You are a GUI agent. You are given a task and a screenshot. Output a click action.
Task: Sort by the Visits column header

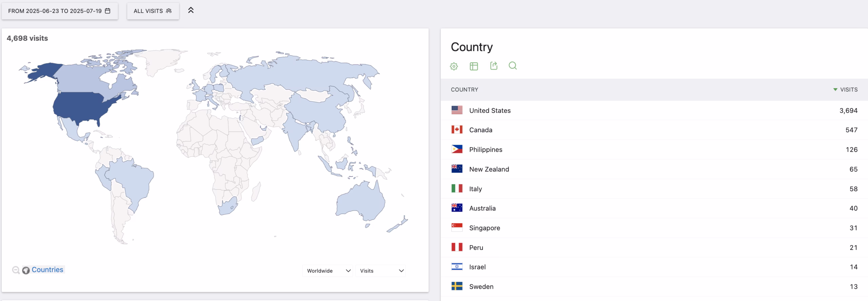point(848,89)
